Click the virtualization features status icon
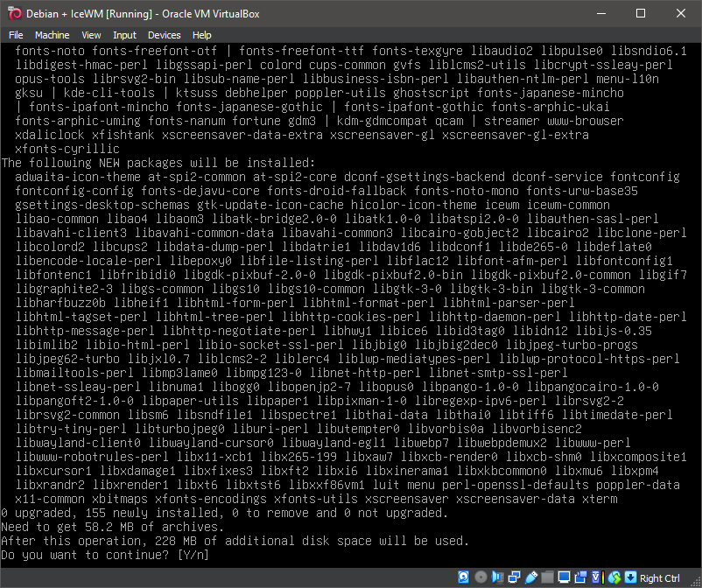This screenshot has width=702, height=588. (x=595, y=577)
